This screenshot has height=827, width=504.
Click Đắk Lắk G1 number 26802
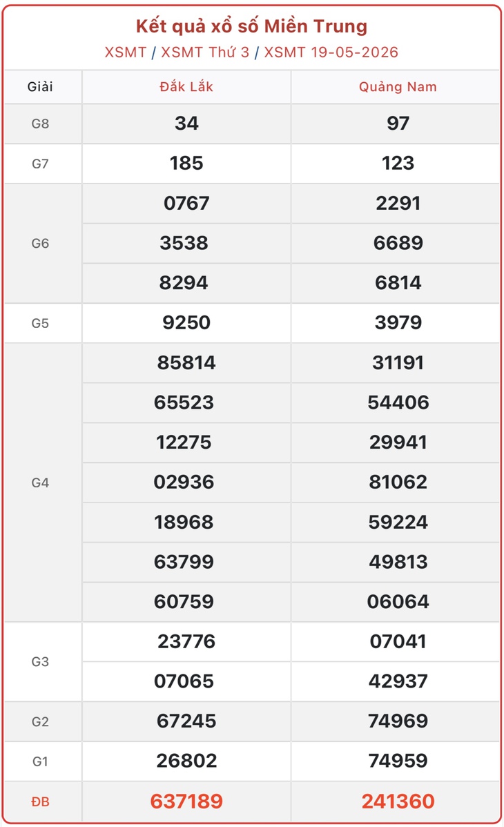(x=186, y=761)
